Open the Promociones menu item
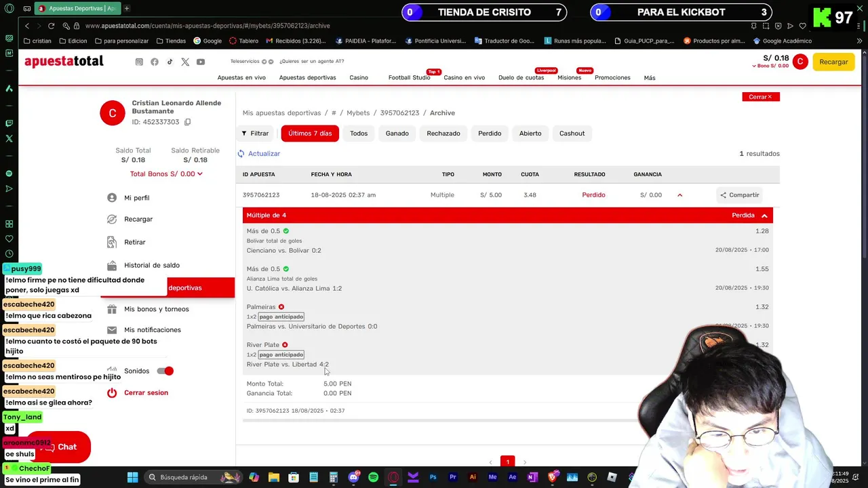The width and height of the screenshot is (868, 488). [612, 77]
